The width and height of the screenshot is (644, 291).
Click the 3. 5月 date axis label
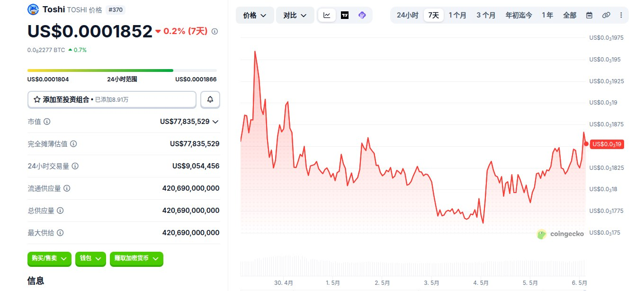click(x=432, y=282)
